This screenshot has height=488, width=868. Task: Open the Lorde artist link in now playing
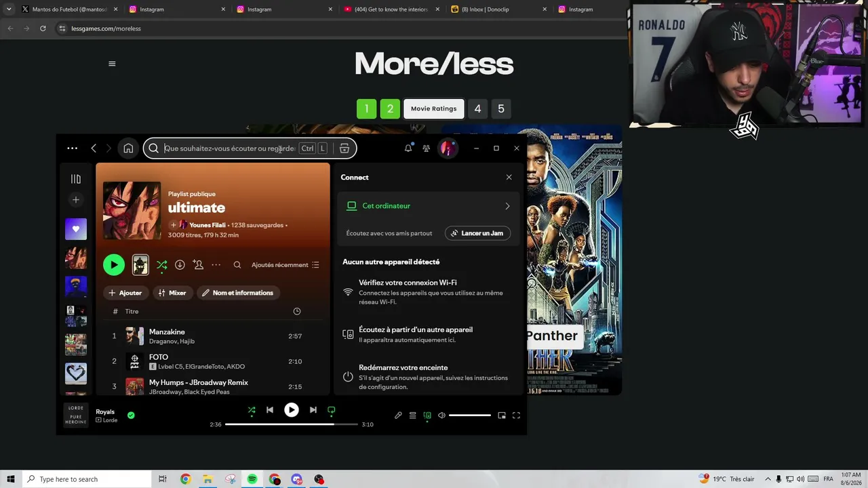pos(110,420)
